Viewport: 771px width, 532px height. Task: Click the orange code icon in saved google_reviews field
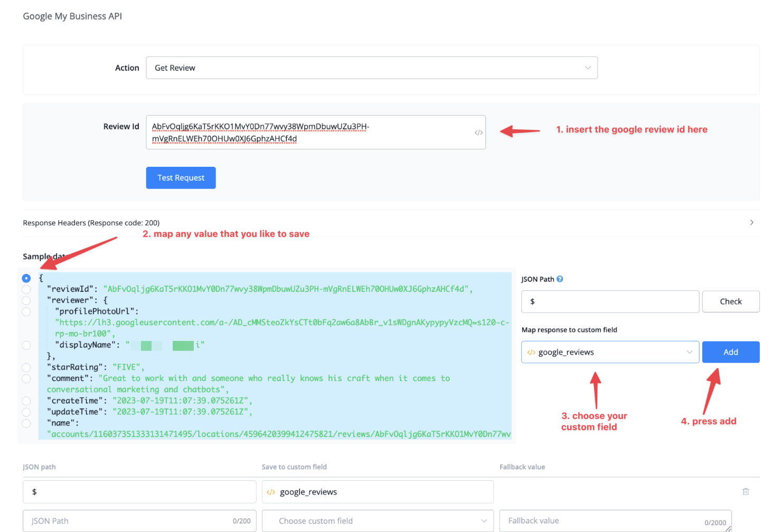[x=271, y=492]
